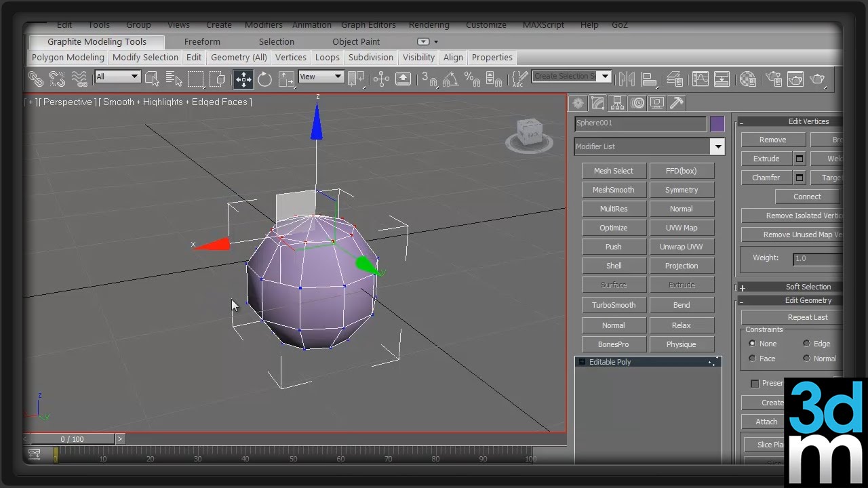This screenshot has height=488, width=868.
Task: Click the purple object color swatch
Action: [717, 123]
